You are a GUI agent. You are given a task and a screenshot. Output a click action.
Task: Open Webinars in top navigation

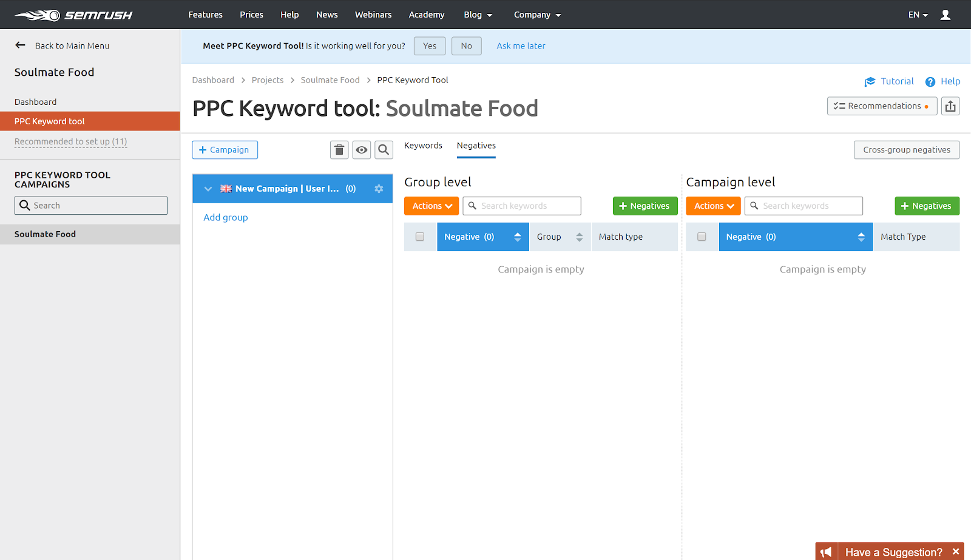[x=373, y=15]
